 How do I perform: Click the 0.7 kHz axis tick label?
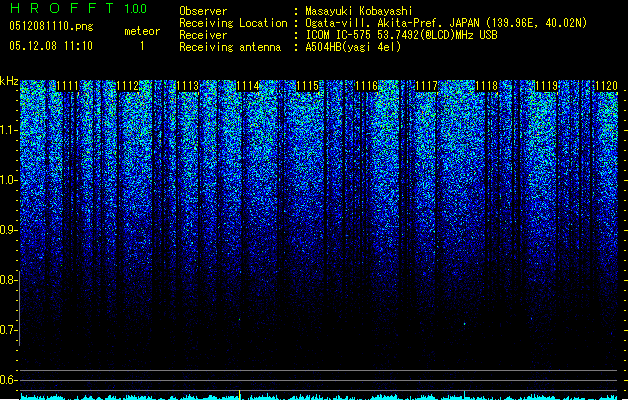coord(8,330)
